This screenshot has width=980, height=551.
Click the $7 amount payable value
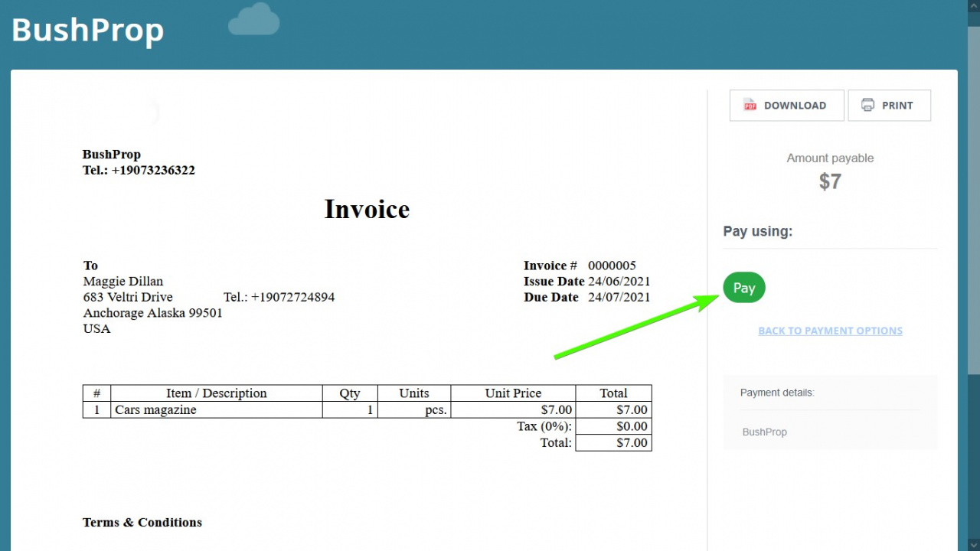click(x=830, y=181)
